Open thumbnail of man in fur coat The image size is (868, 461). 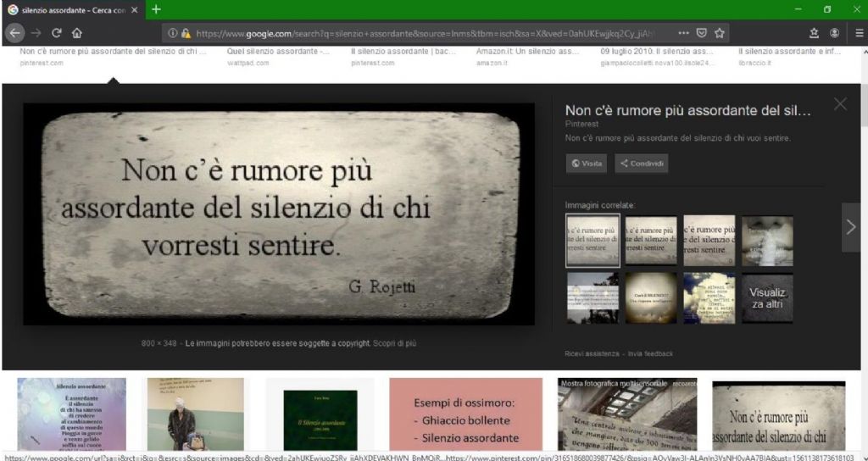click(x=196, y=414)
